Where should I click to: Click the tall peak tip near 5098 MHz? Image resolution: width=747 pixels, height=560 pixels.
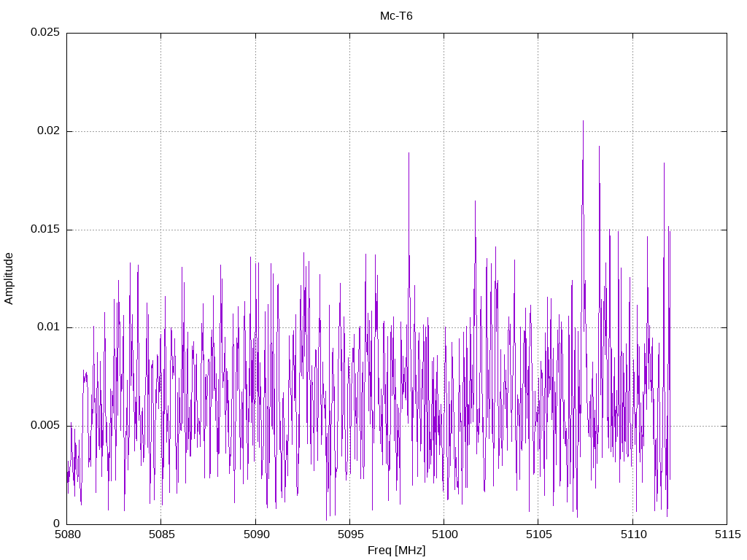click(409, 153)
